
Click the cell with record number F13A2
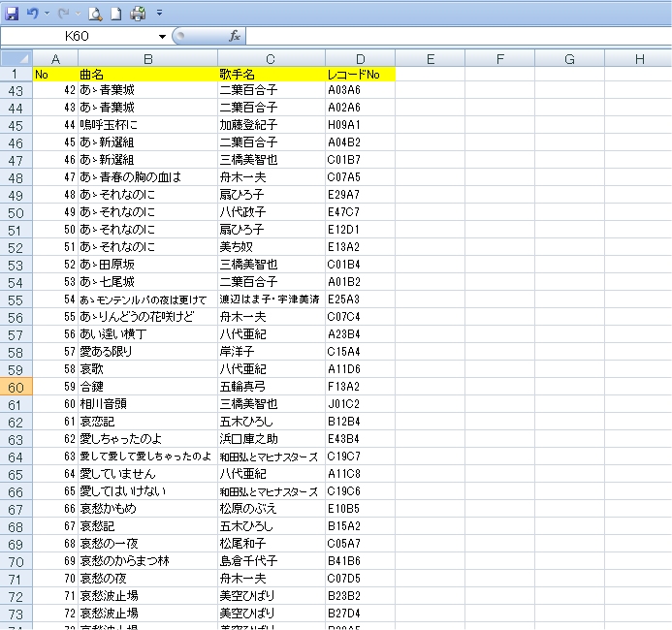[360, 387]
